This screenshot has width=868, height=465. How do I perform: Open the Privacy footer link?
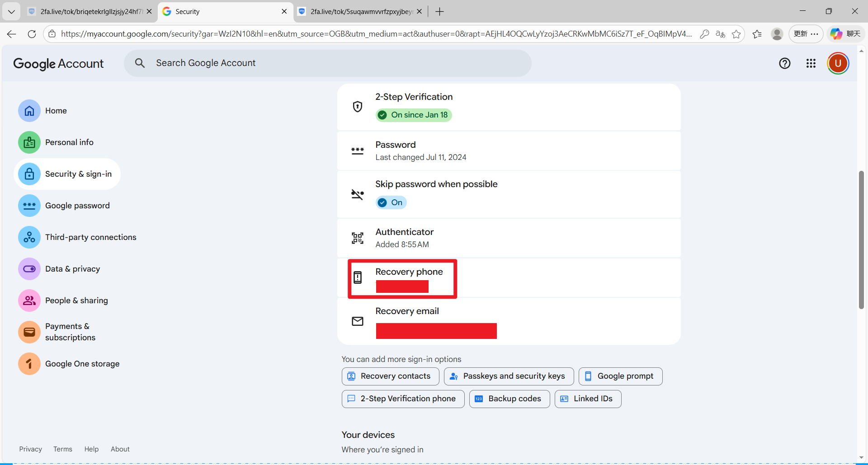[x=30, y=449]
